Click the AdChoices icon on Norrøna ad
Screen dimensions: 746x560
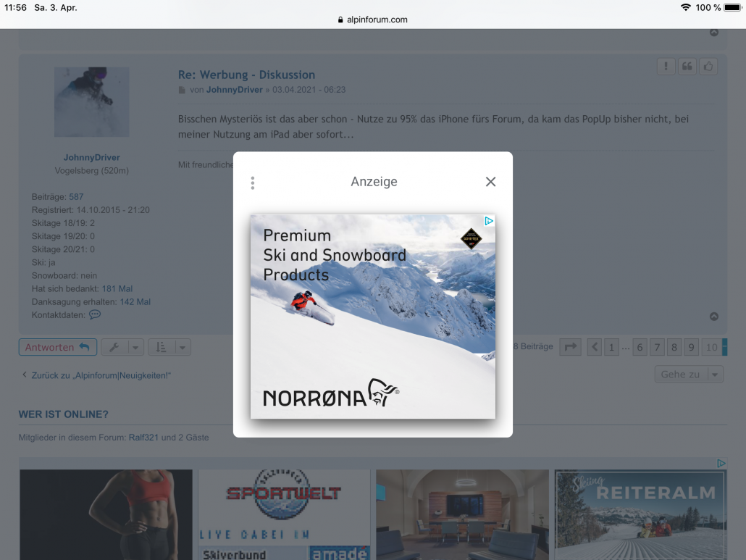coord(489,221)
